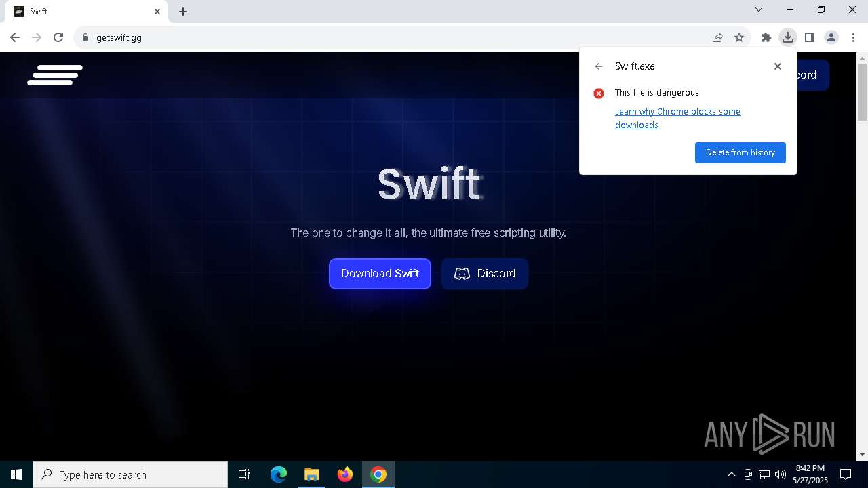Viewport: 868px width, 488px height.
Task: Select the Swift tab
Action: click(87, 12)
